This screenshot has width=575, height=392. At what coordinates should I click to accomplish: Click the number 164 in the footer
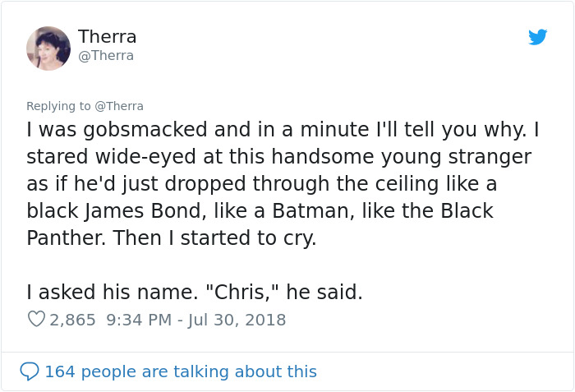[x=60, y=371]
